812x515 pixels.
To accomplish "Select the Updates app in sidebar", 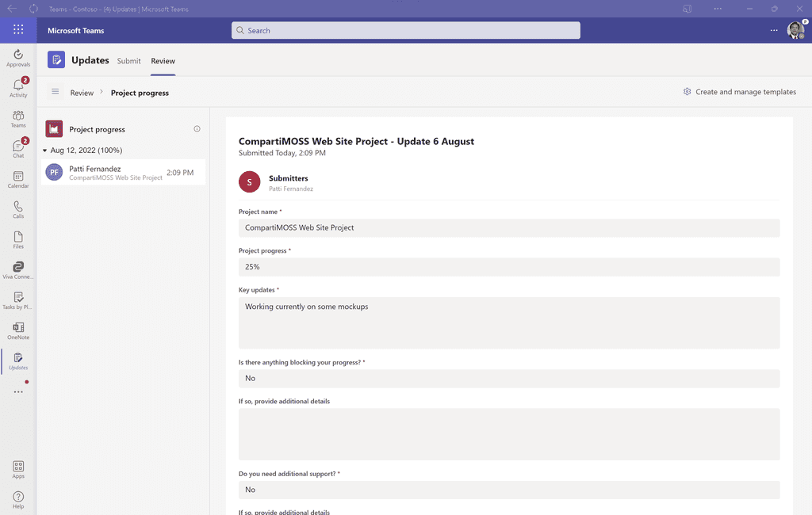I will click(x=18, y=360).
